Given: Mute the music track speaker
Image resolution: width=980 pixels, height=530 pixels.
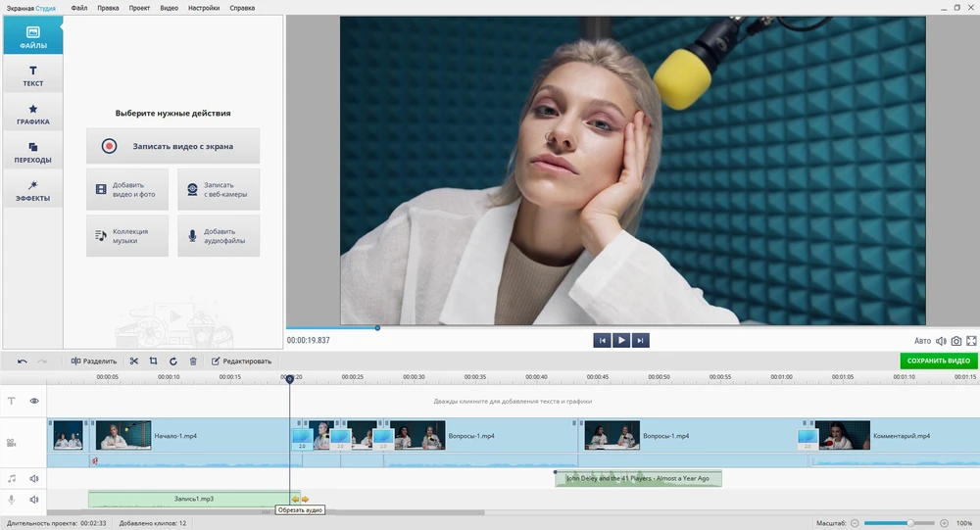Looking at the screenshot, I should (34, 479).
